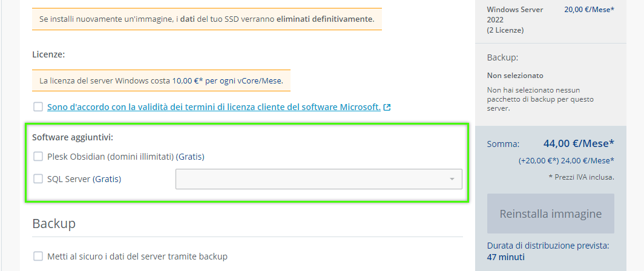The image size is (644, 271).
Task: Click the SSD data deletion warning banner
Action: pyautogui.click(x=207, y=19)
